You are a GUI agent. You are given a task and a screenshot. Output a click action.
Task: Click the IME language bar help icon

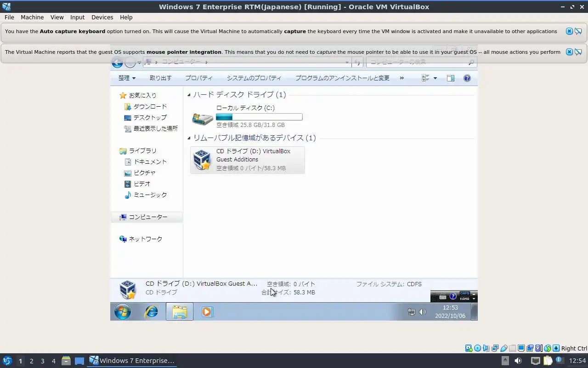pos(453,297)
